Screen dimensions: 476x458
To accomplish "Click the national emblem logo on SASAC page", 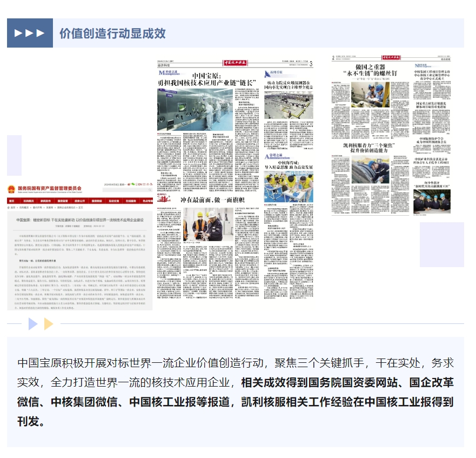I will pos(11,189).
